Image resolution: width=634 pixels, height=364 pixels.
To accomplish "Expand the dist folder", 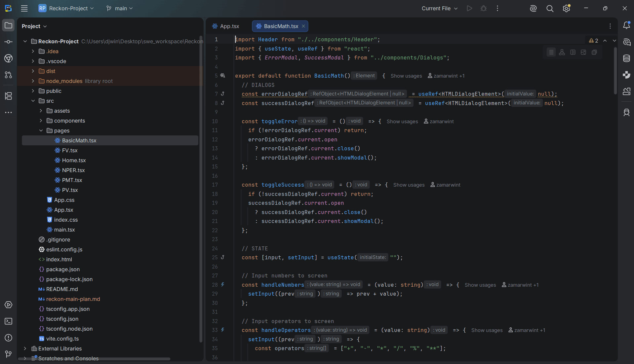I will (33, 71).
